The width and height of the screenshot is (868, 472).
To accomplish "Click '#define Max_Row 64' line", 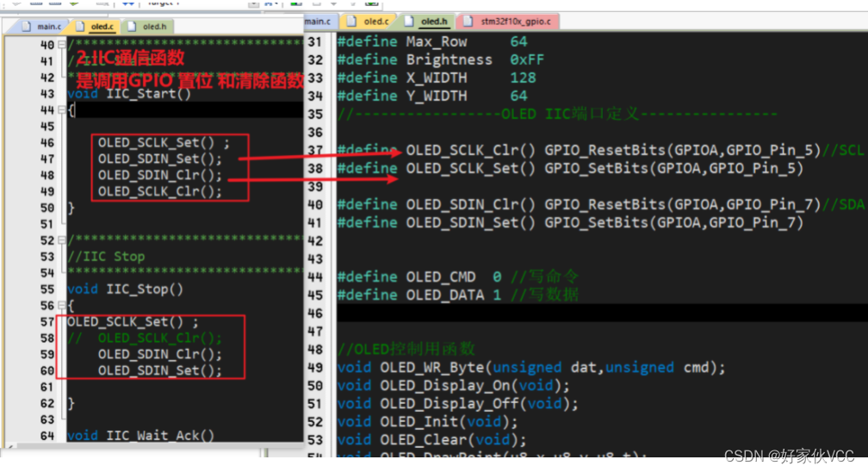I will click(x=432, y=41).
